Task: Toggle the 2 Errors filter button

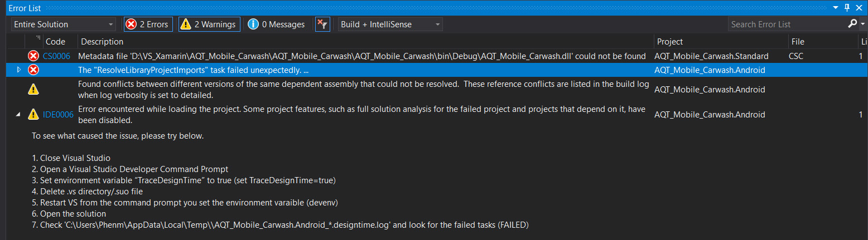Action: coord(148,25)
